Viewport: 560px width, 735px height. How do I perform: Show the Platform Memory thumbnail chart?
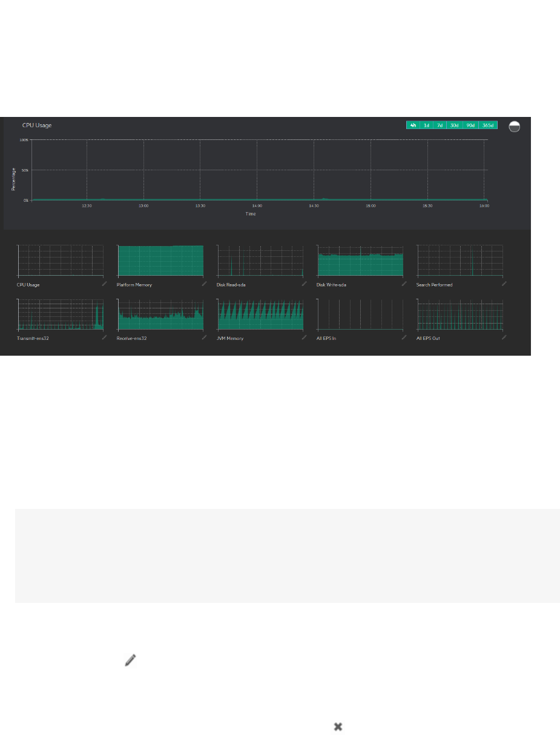160,261
